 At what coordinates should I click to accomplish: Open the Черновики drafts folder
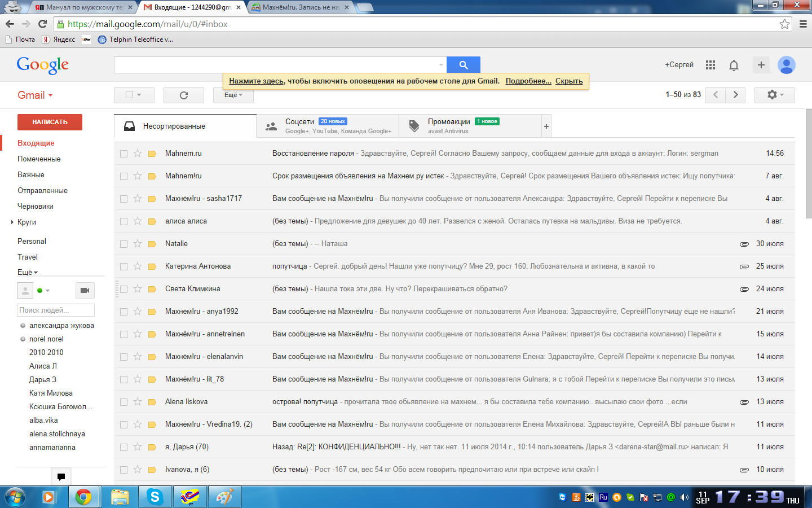click(x=36, y=207)
